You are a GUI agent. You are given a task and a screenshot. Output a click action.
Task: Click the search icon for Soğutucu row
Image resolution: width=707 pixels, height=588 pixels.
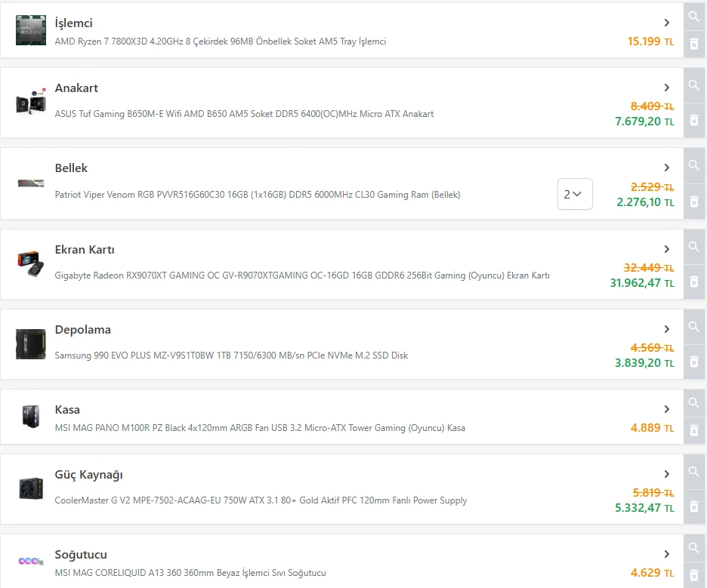[x=694, y=547]
